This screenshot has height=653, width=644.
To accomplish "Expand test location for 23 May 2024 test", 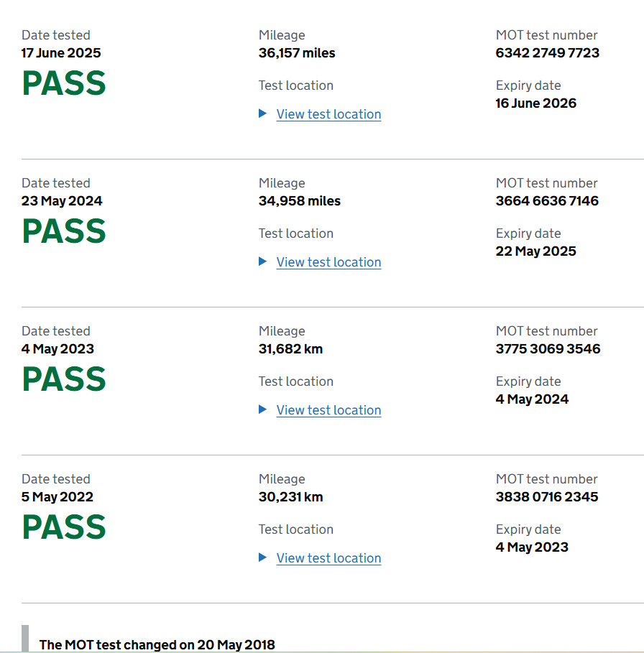I will [328, 262].
